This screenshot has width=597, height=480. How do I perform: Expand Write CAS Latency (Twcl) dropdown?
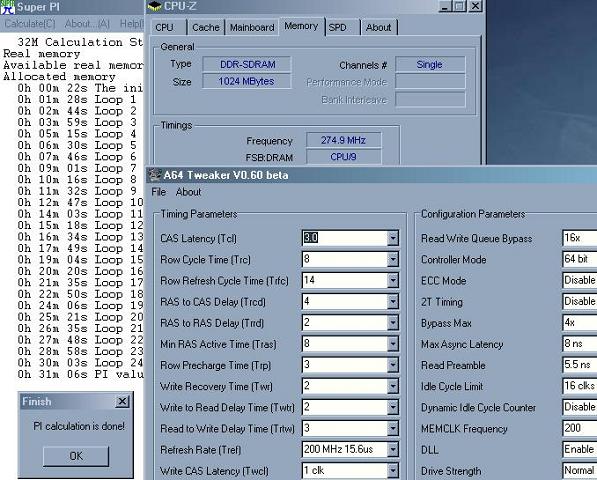392,471
